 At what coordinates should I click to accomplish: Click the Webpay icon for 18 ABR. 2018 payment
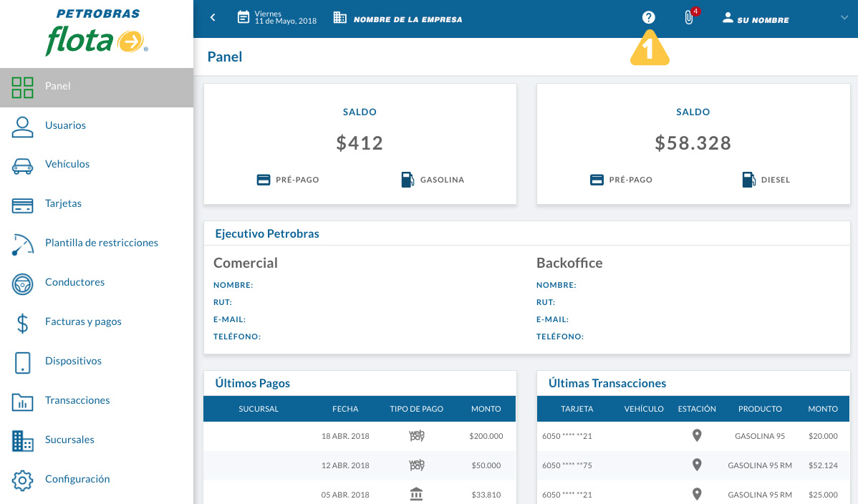tap(416, 435)
